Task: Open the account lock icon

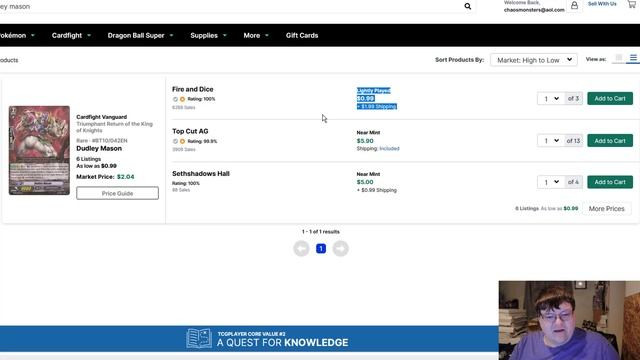Action: pos(574,6)
